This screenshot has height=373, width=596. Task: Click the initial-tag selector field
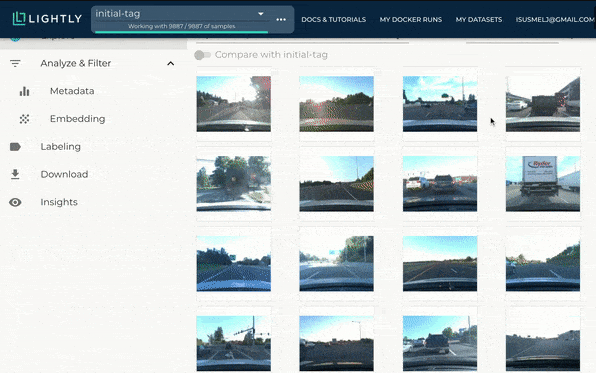[181, 14]
